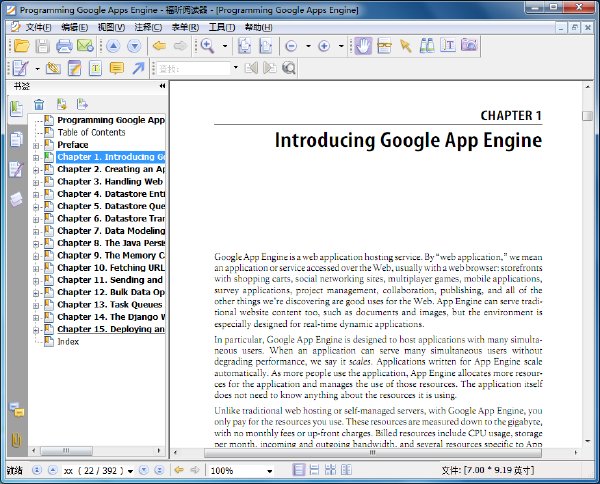This screenshot has height=484, width=600.
Task: Expand Chapter 5 Datastore Queries node
Action: pos(36,207)
